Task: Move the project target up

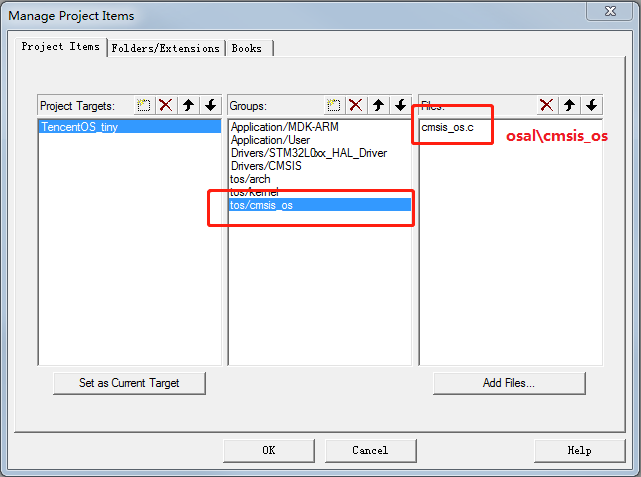Action: [x=188, y=105]
